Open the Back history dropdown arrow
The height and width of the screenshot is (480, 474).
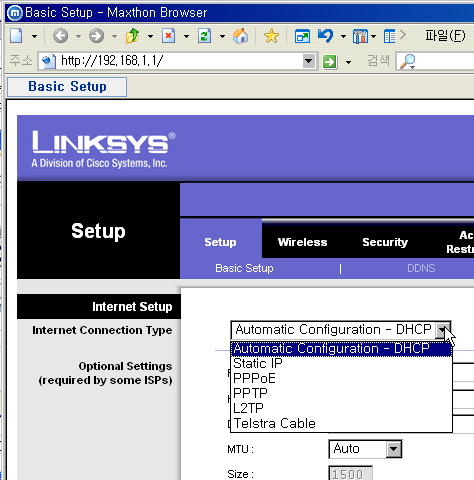click(78, 36)
